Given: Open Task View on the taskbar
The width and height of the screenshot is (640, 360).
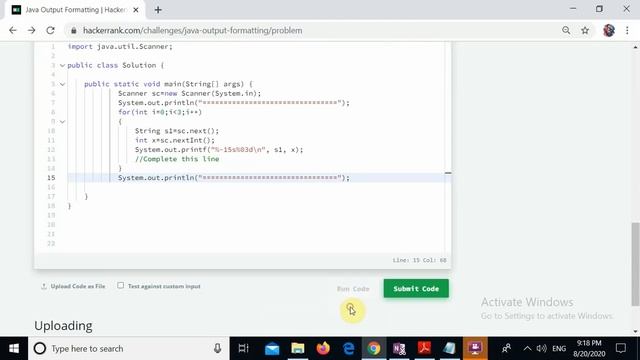Looking at the screenshot, I should (244, 349).
